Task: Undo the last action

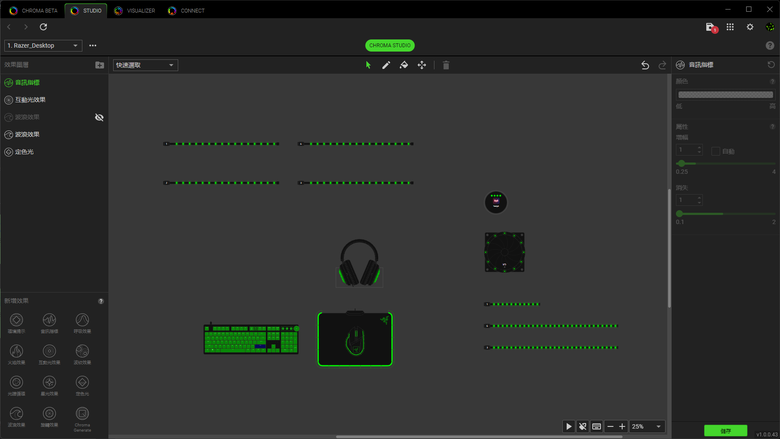Action: 645,65
